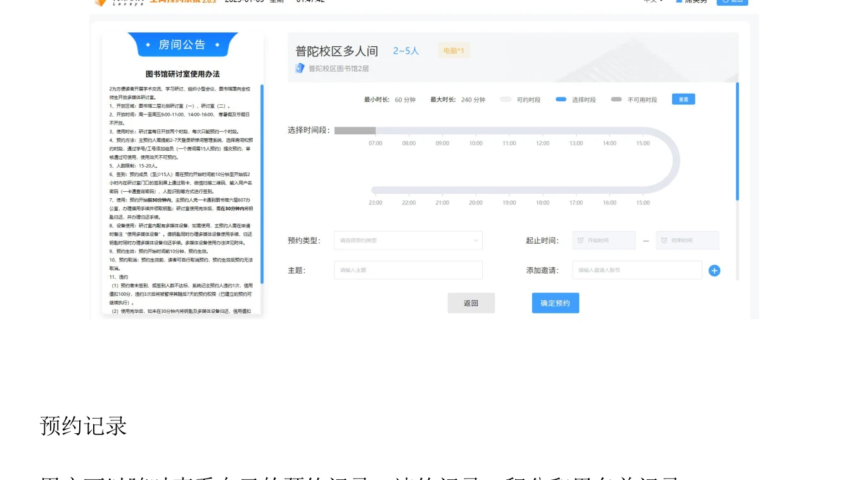The width and height of the screenshot is (868, 480).
Task: Click the 图书馆研讨室使用办法 heading
Action: (x=182, y=74)
